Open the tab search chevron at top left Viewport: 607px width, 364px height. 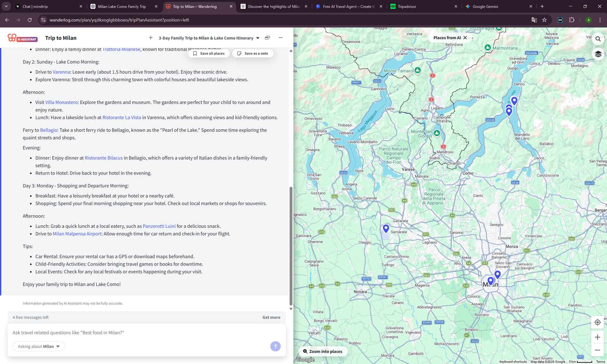pos(6,6)
